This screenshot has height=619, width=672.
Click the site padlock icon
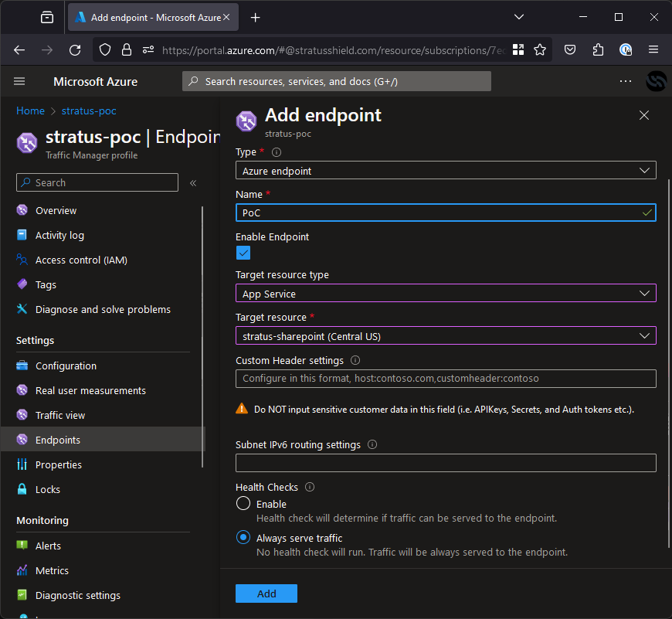tap(127, 50)
